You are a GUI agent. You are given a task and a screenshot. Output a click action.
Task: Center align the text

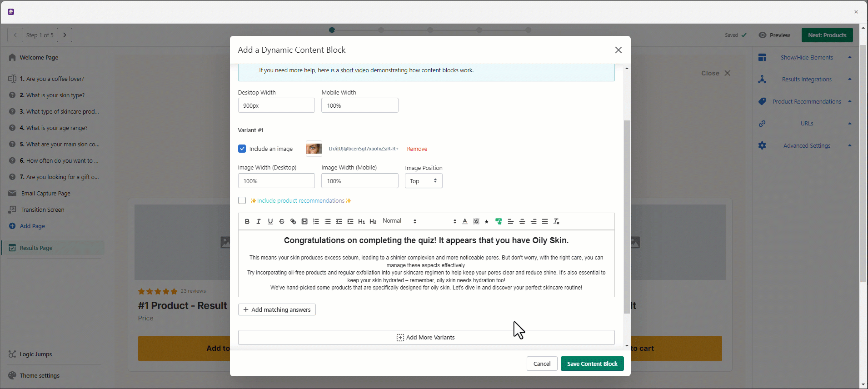click(522, 221)
